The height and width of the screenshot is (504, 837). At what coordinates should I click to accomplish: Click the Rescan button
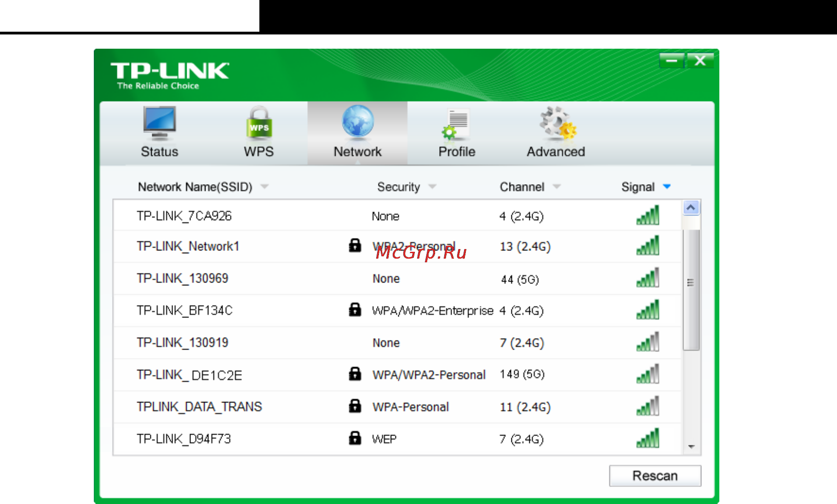coord(655,476)
